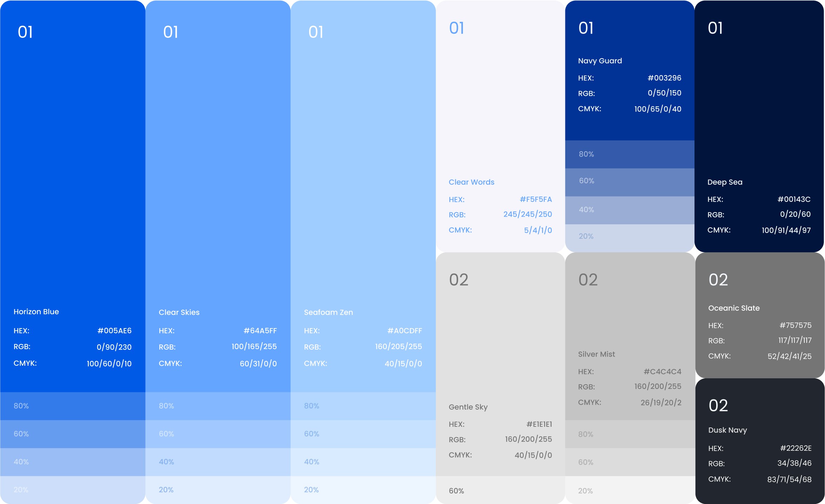This screenshot has height=504, width=825.
Task: Click the Horizon Blue 40% tint strip
Action: pyautogui.click(x=73, y=462)
